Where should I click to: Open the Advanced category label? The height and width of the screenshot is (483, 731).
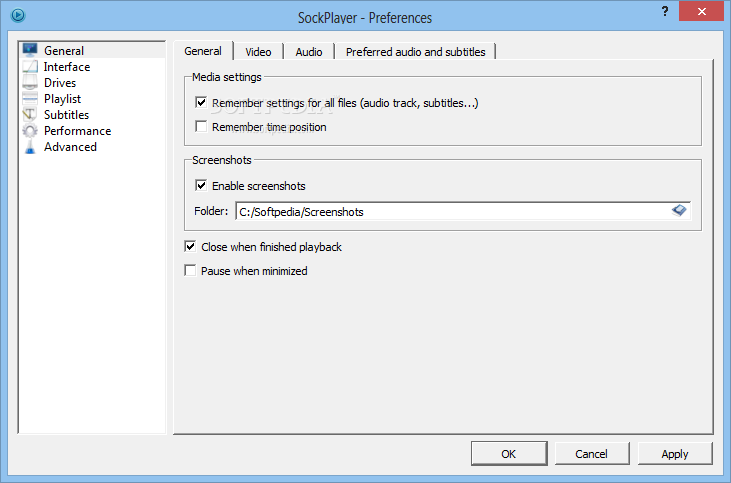click(x=70, y=146)
